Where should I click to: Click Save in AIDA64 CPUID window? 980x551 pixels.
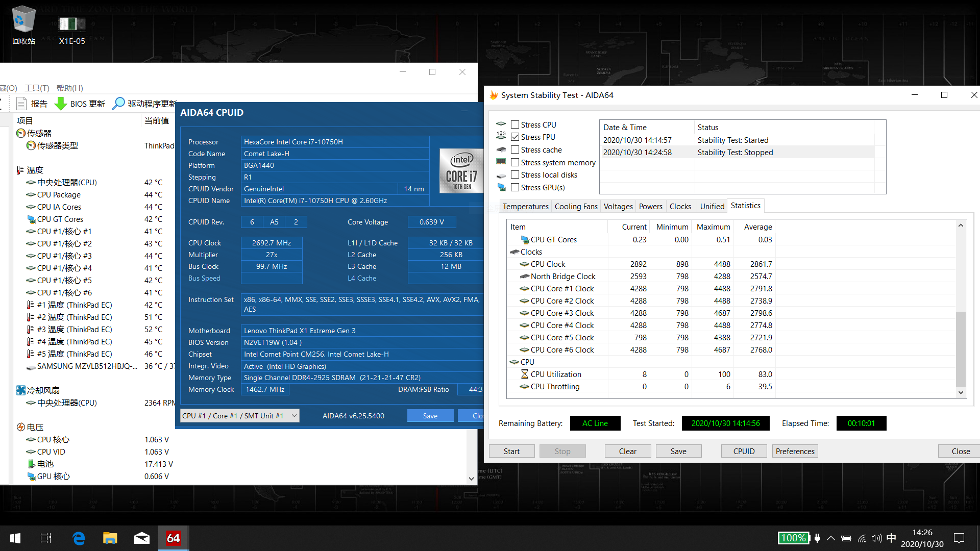(x=430, y=416)
